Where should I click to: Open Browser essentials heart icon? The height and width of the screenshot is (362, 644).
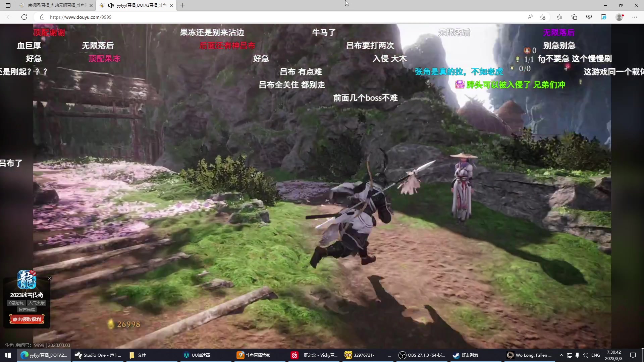point(589,17)
